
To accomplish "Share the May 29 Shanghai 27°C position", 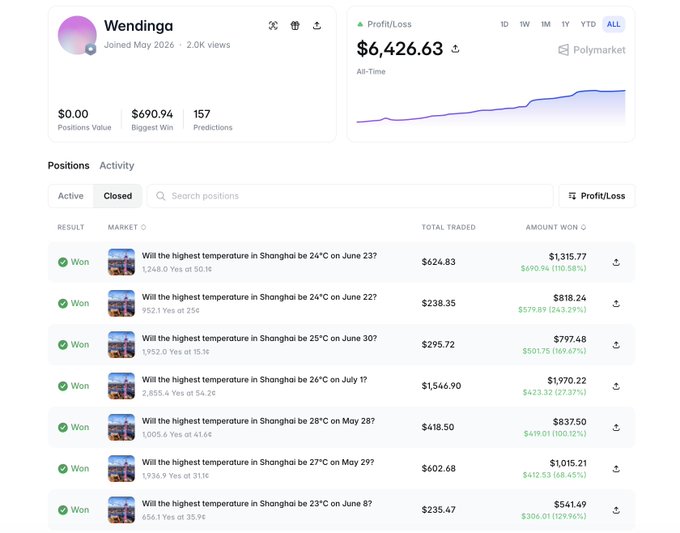I will (616, 469).
